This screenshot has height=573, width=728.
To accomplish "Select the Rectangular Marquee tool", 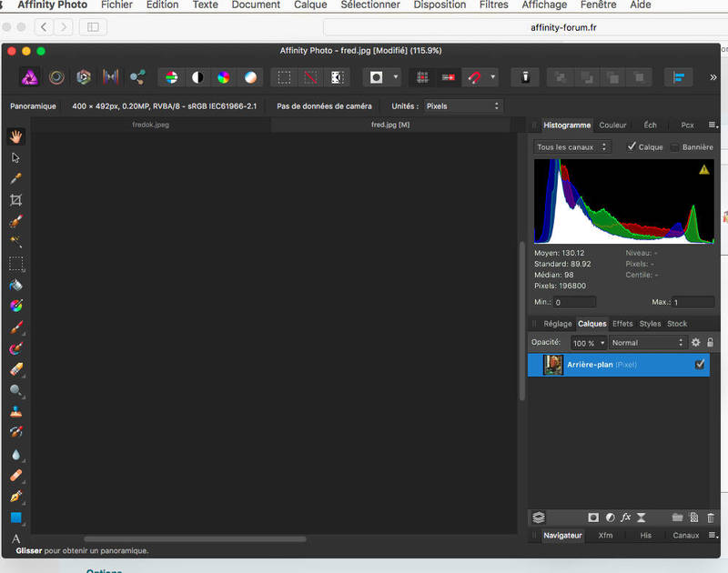I will (x=16, y=264).
